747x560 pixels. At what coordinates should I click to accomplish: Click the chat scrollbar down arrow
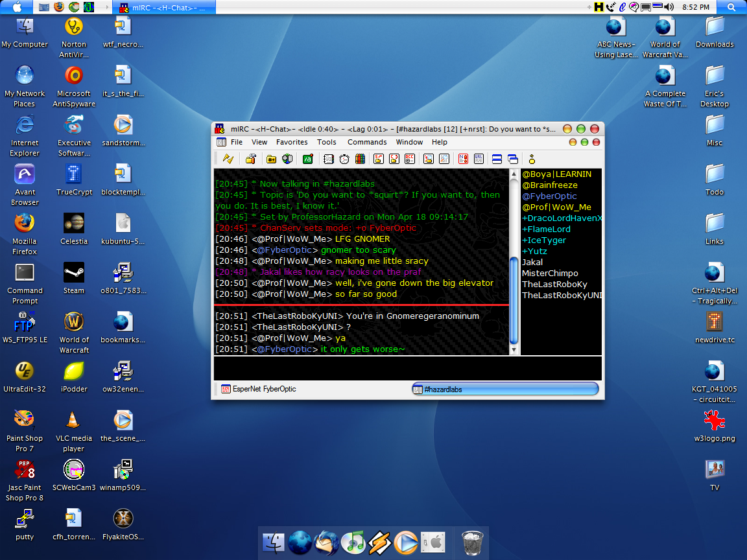pos(514,349)
